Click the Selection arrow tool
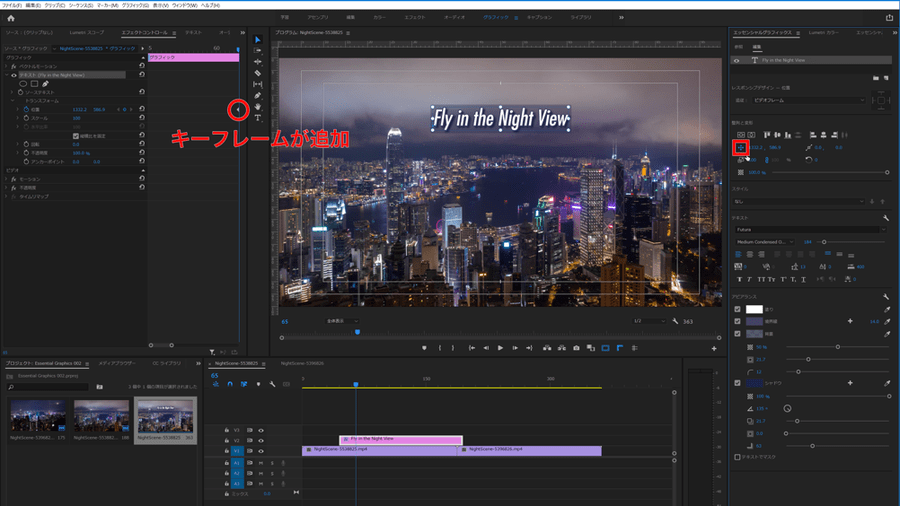This screenshot has width=900, height=506. pos(257,40)
